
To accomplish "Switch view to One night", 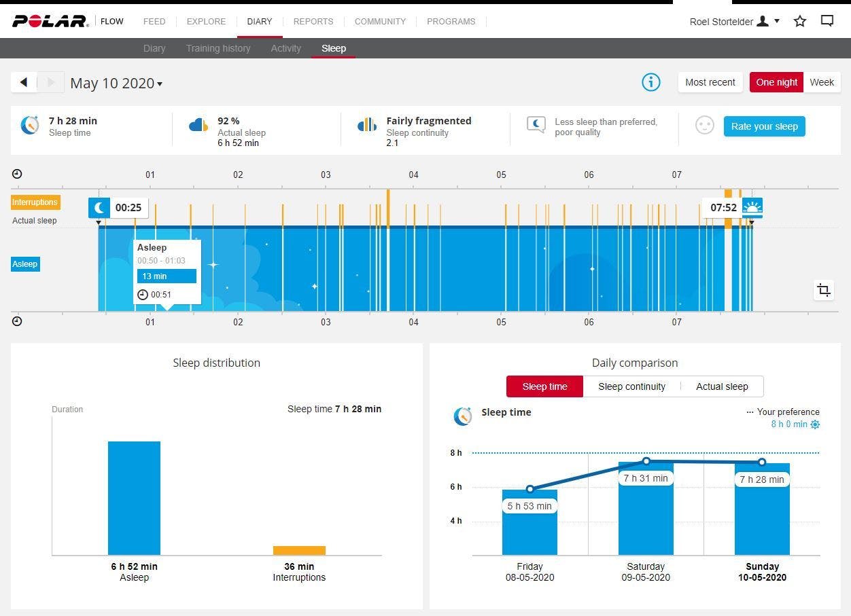I will 776,82.
